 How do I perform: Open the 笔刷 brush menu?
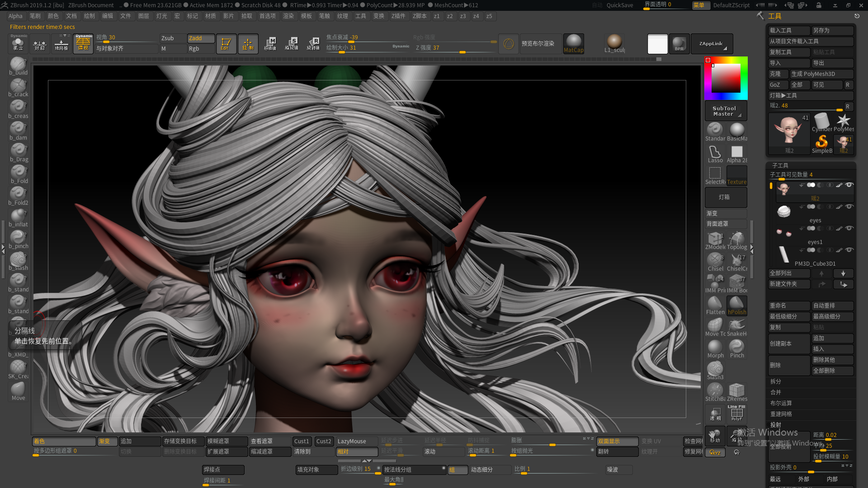point(35,16)
